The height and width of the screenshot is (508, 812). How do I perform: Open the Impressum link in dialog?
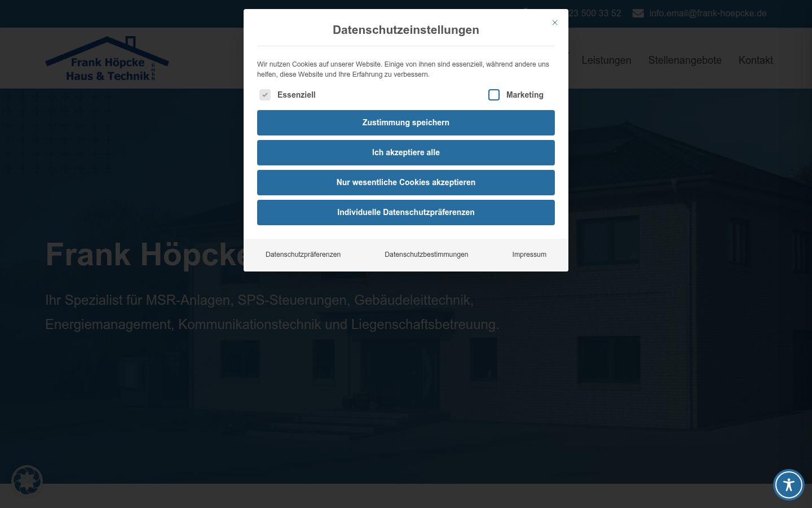point(529,255)
